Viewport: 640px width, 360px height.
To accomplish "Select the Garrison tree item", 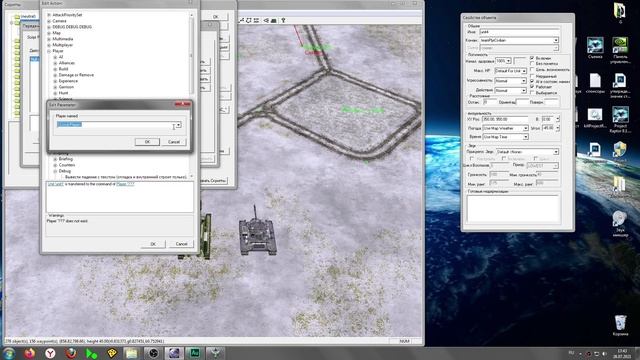I will pos(66,87).
